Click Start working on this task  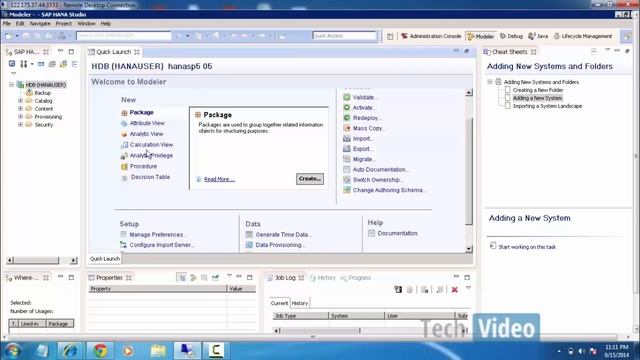(x=527, y=247)
